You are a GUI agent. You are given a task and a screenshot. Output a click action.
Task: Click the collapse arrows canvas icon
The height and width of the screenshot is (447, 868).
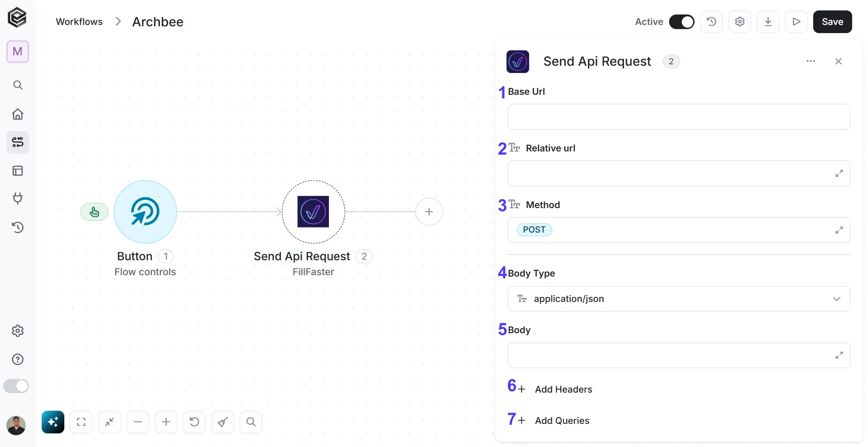(x=110, y=422)
